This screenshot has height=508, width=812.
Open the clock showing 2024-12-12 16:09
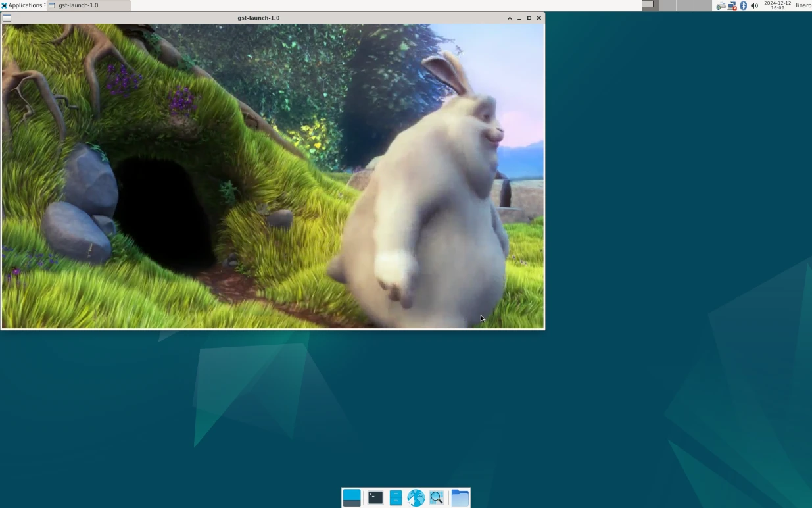(778, 5)
